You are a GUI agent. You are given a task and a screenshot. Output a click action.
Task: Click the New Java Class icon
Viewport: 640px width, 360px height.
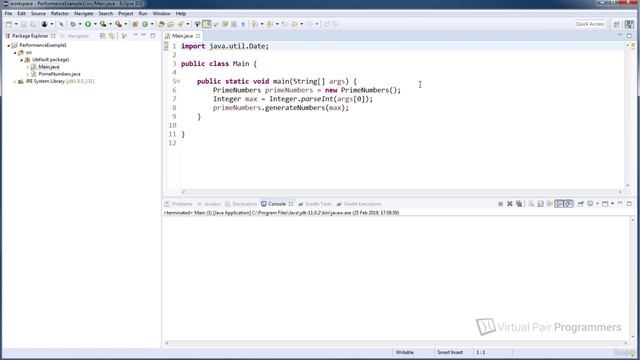[x=145, y=24]
